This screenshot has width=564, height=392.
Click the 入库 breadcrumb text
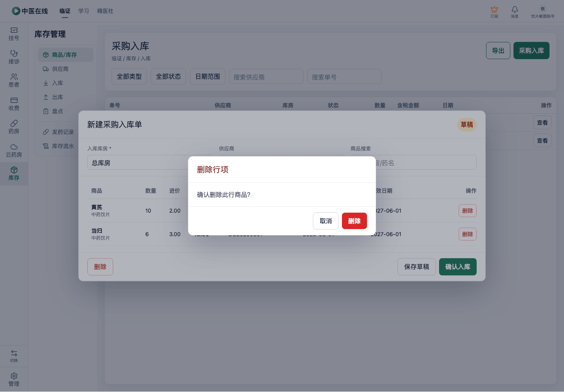[x=146, y=58]
